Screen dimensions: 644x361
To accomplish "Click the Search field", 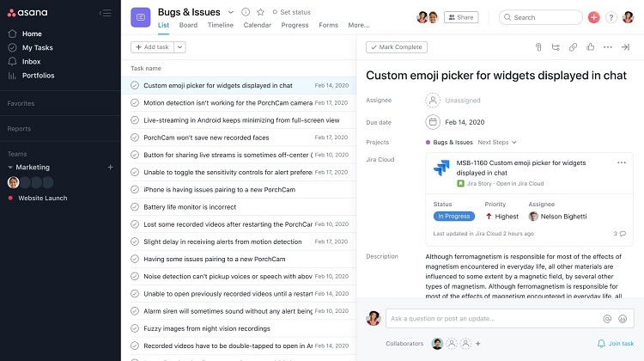I will click(540, 17).
